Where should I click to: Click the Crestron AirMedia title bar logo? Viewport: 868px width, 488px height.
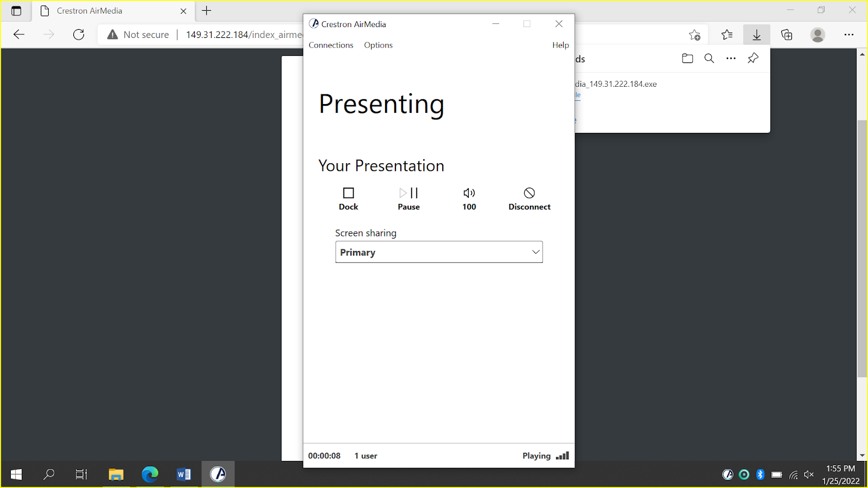(314, 24)
